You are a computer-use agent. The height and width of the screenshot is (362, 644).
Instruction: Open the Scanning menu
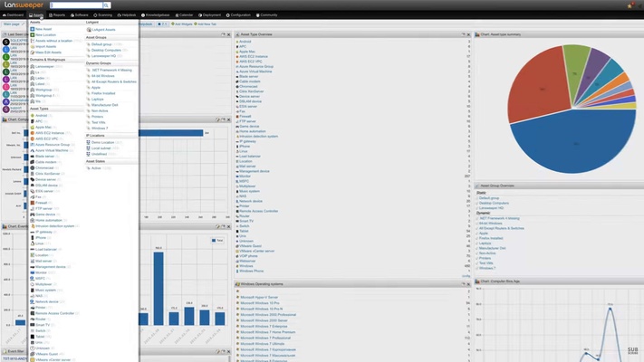(102, 14)
